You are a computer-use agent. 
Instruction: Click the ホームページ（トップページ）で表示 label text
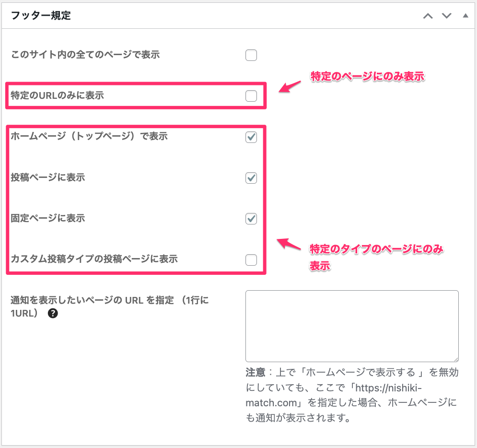(89, 136)
